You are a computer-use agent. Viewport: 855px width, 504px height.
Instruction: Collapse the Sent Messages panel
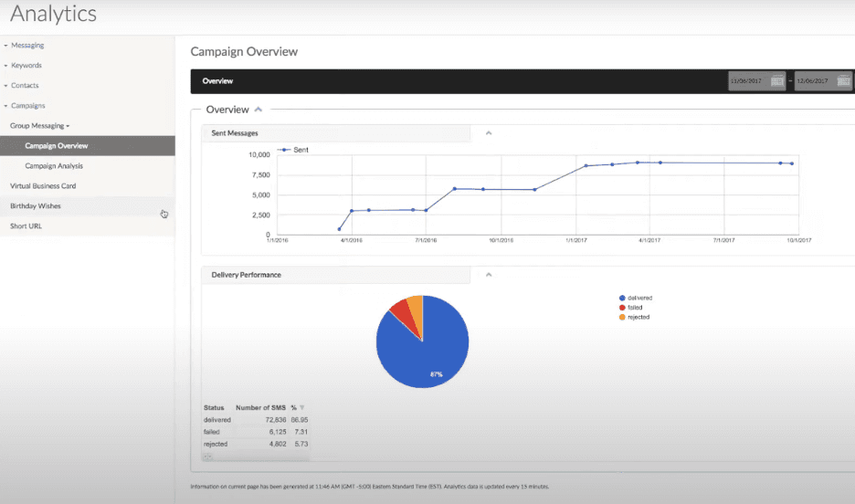click(489, 133)
